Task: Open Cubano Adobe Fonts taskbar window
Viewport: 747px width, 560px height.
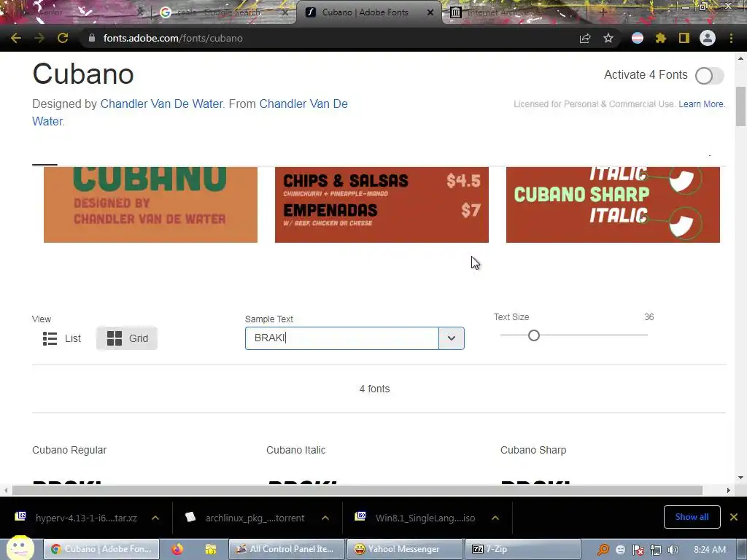Action: [101, 549]
